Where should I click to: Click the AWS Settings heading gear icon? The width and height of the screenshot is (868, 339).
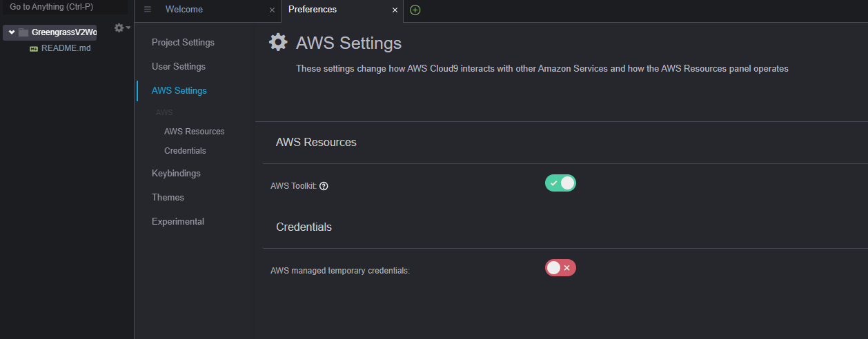coord(278,42)
